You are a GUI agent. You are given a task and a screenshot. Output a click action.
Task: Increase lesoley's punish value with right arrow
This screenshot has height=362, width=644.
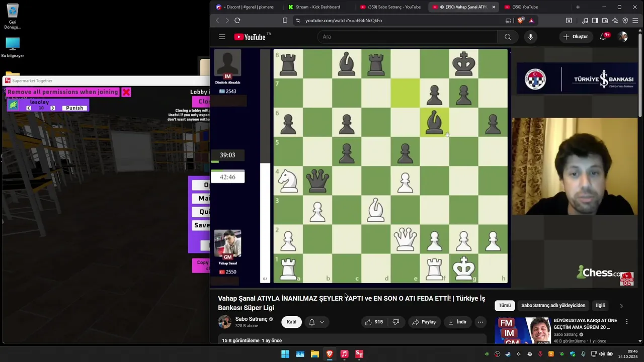click(53, 108)
